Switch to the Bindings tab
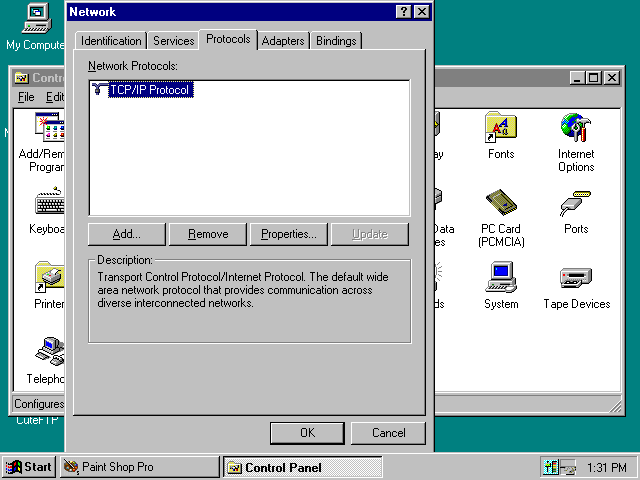640x480 pixels. pos(336,41)
